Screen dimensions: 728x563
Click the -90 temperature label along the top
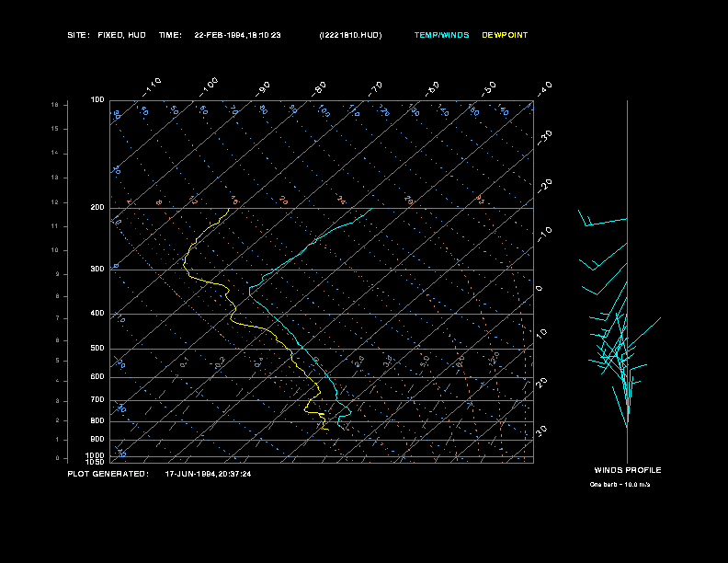click(x=263, y=89)
